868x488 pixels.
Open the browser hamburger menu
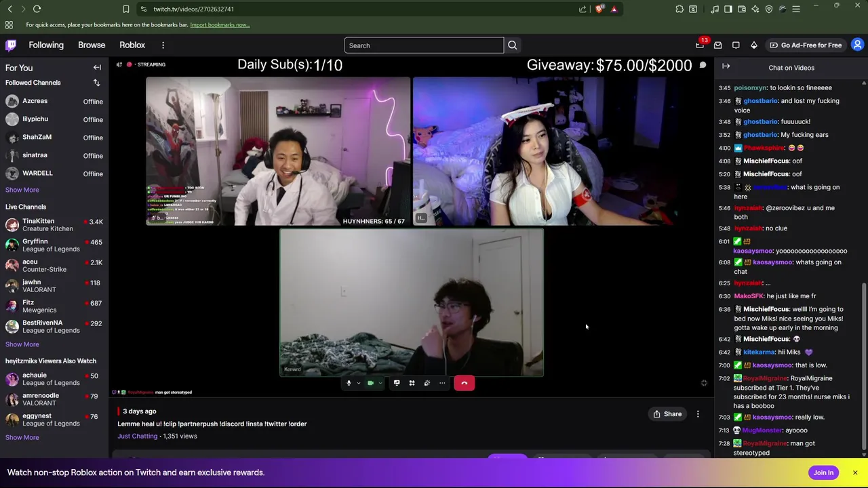click(796, 9)
